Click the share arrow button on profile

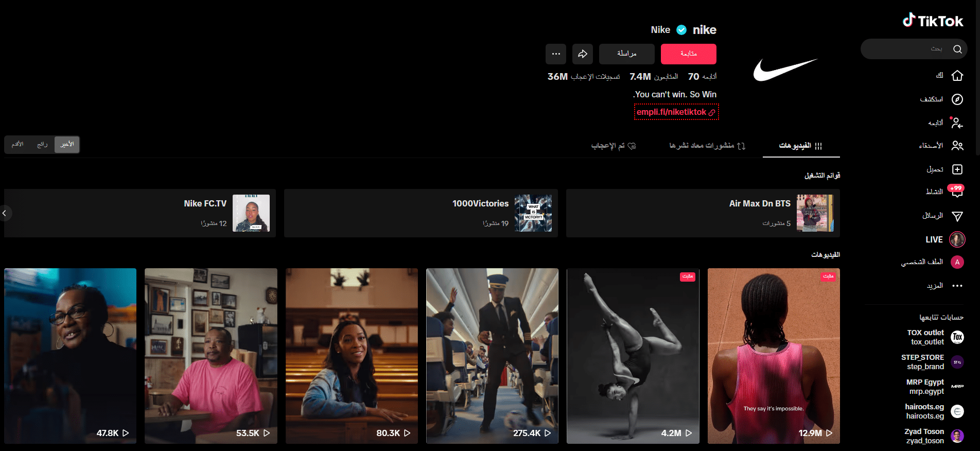coord(583,54)
